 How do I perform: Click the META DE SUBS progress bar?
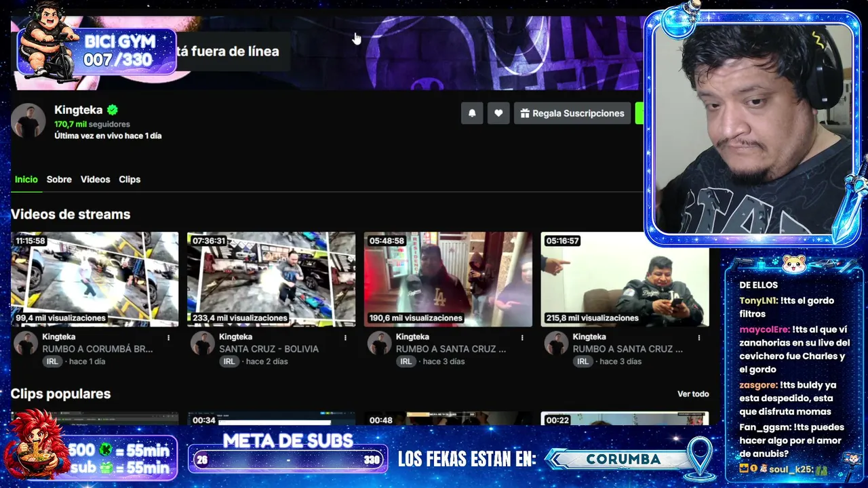[x=288, y=460]
